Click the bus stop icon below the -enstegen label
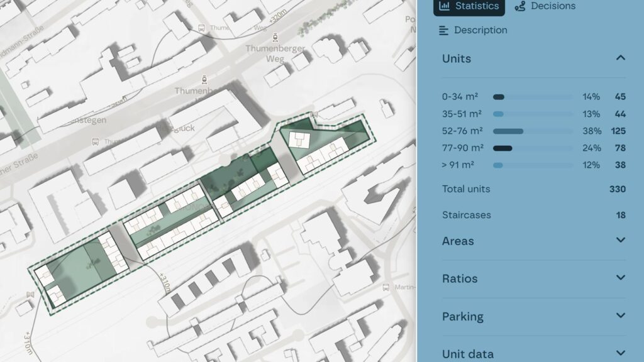Image resolution: width=644 pixels, height=362 pixels. click(95, 142)
